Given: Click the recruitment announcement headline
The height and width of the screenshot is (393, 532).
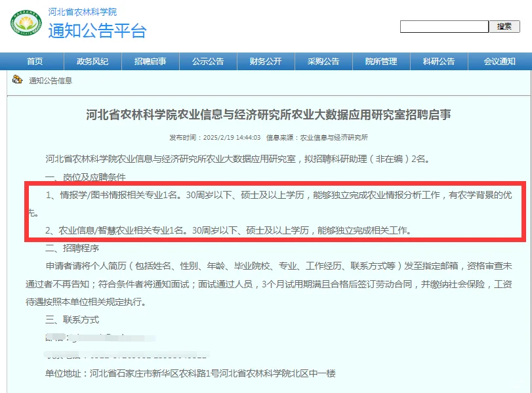Looking at the screenshot, I should pyautogui.click(x=268, y=115).
